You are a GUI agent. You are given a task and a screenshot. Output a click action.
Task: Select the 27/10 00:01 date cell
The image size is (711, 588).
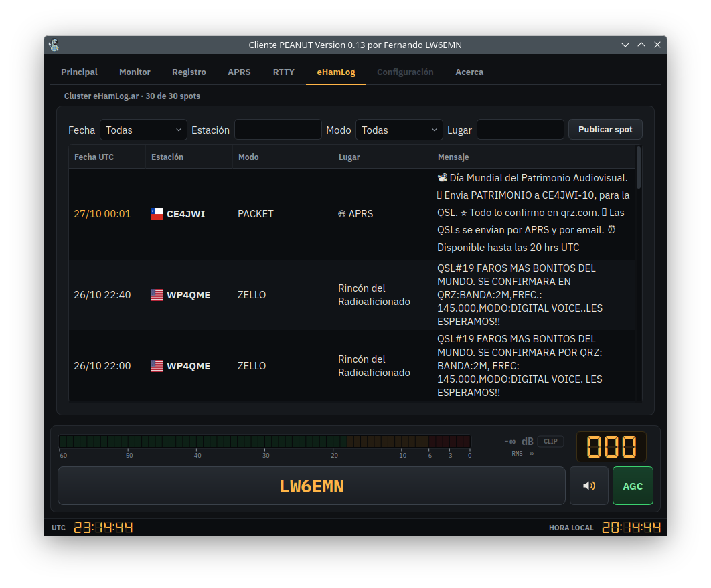[102, 214]
